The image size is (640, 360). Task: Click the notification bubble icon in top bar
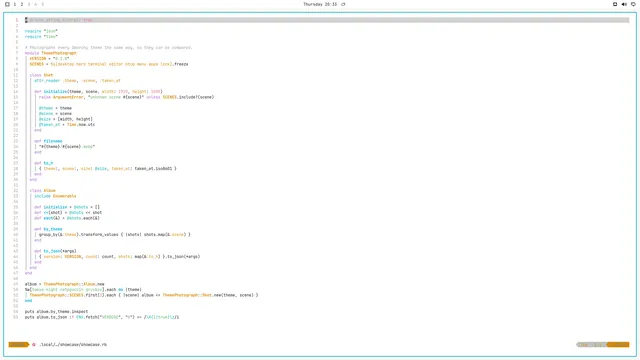(633, 4)
